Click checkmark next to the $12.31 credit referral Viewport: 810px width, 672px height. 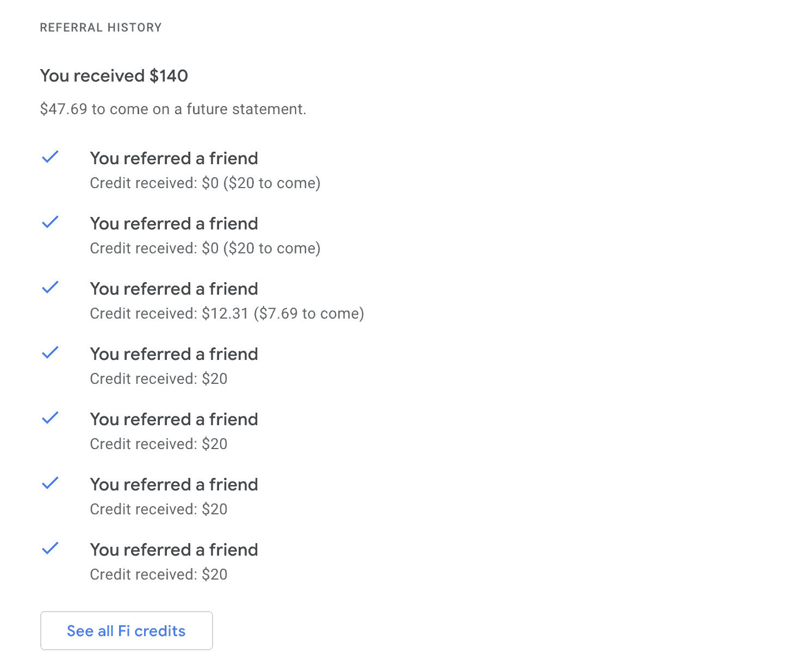[x=50, y=288]
